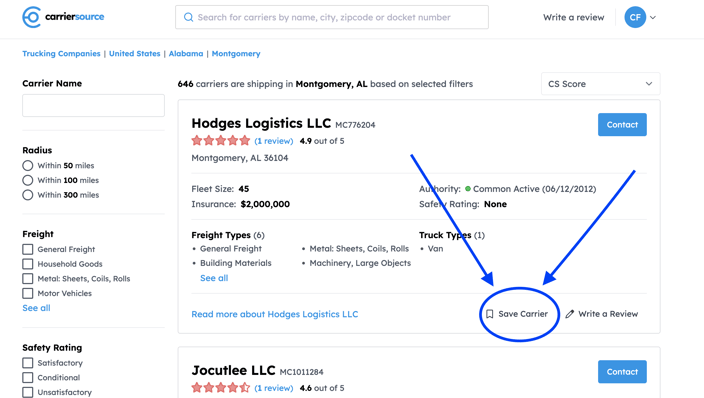Click the Save Carrier bookmark icon
This screenshot has width=704, height=398.
(490, 314)
